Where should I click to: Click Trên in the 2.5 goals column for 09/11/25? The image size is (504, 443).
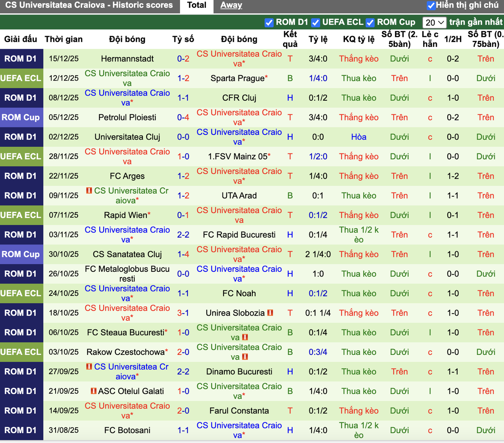(399, 196)
